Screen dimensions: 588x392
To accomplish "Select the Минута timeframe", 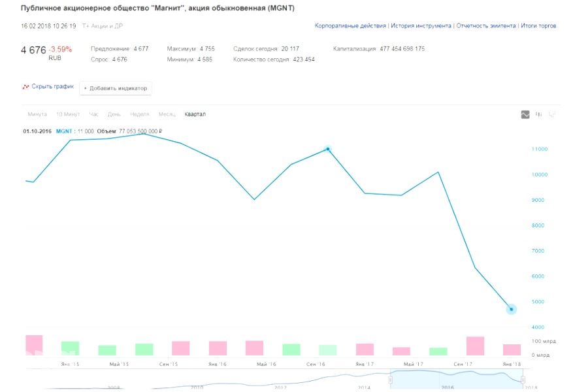I will pos(37,114).
